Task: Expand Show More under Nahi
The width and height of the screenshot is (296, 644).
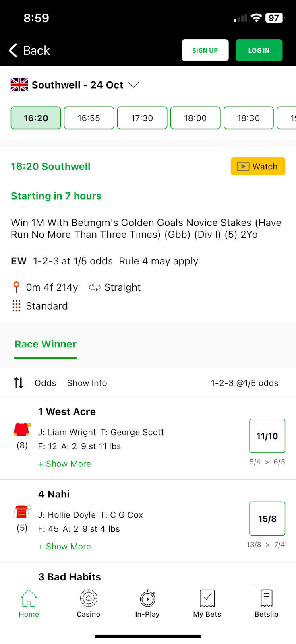Action: (64, 547)
